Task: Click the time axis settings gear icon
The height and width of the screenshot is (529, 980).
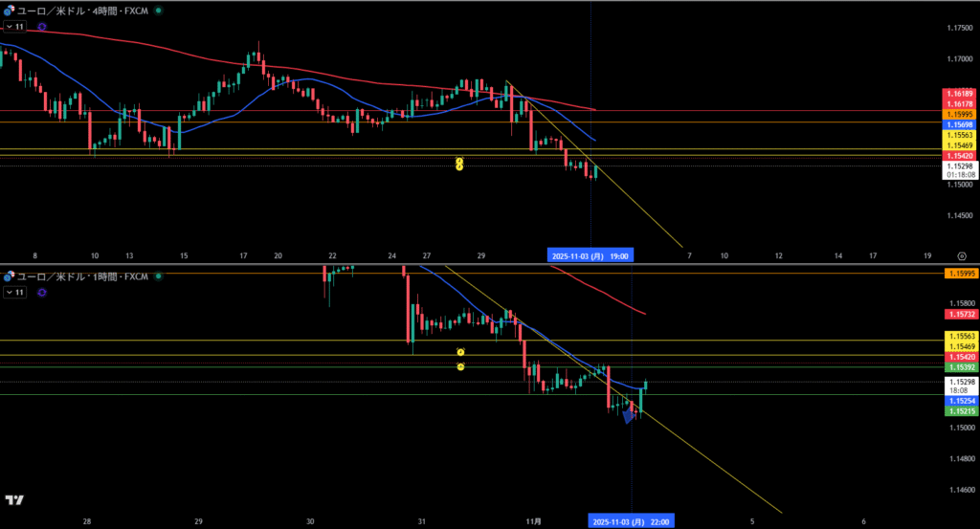Action: coord(961,256)
